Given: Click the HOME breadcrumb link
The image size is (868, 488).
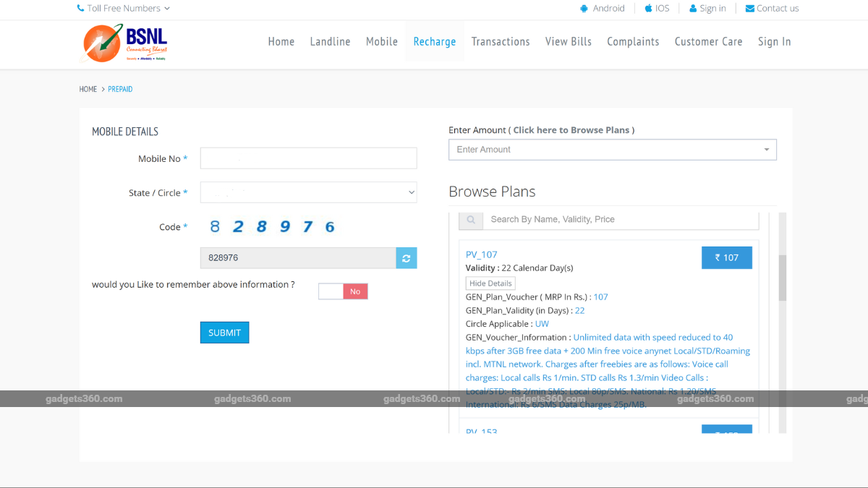Looking at the screenshot, I should 88,90.
